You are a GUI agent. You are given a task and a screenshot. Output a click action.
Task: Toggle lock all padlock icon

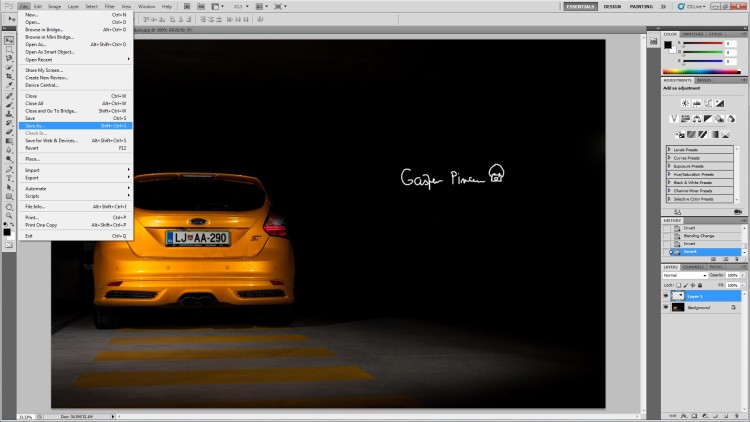coord(700,285)
